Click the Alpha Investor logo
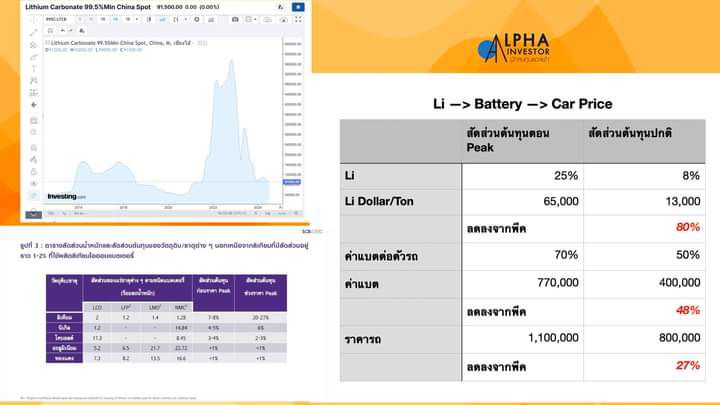The height and width of the screenshot is (405, 720). click(x=514, y=48)
